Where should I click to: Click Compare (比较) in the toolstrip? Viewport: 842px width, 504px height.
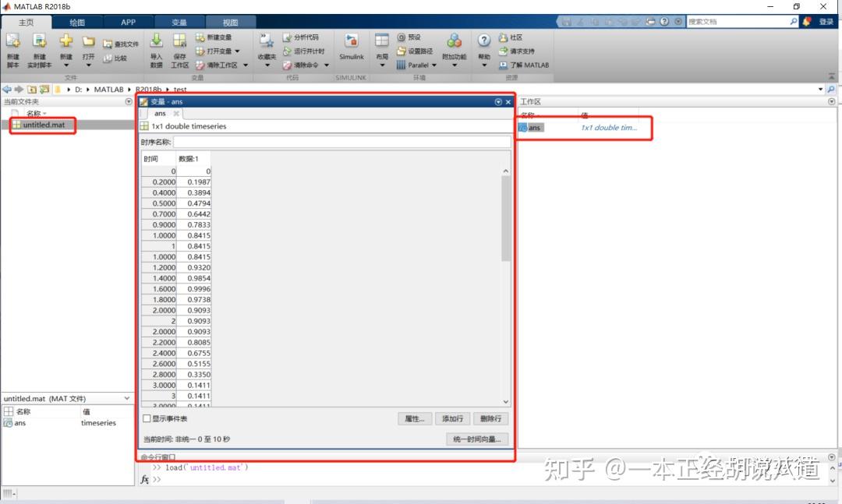click(x=115, y=58)
